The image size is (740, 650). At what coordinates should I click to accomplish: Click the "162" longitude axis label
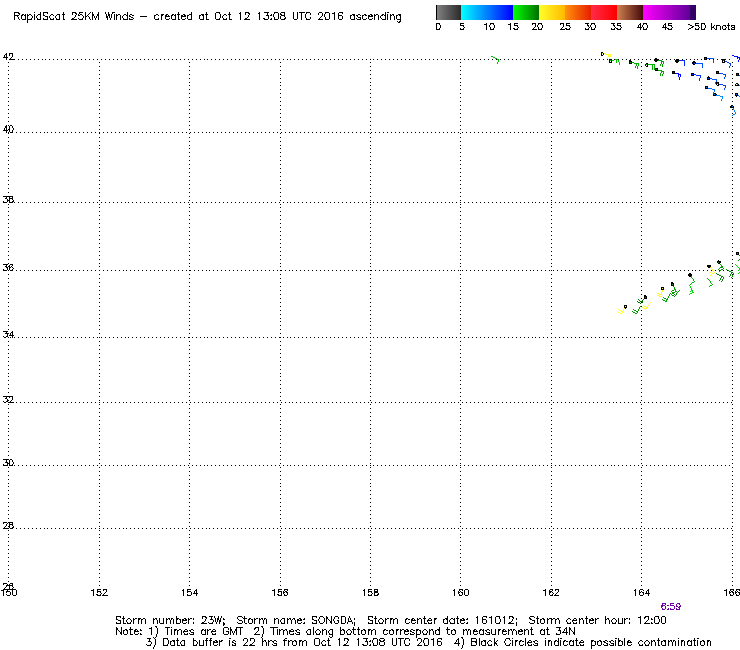(551, 592)
